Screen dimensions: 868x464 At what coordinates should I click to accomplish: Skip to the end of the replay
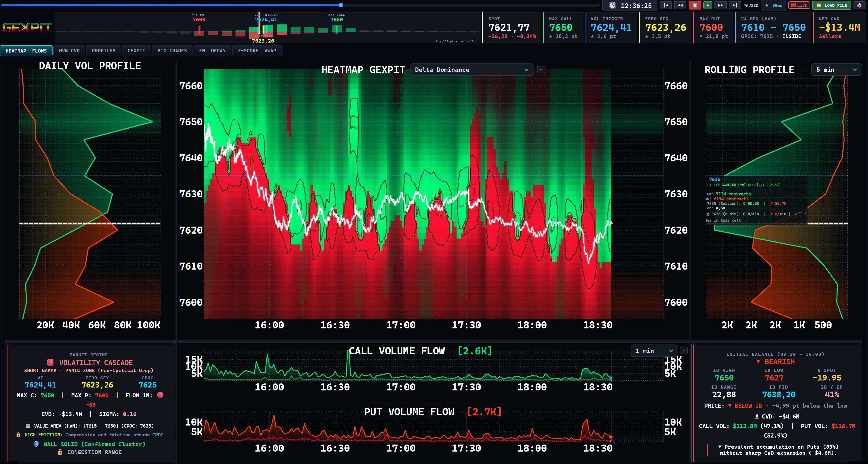(735, 5)
